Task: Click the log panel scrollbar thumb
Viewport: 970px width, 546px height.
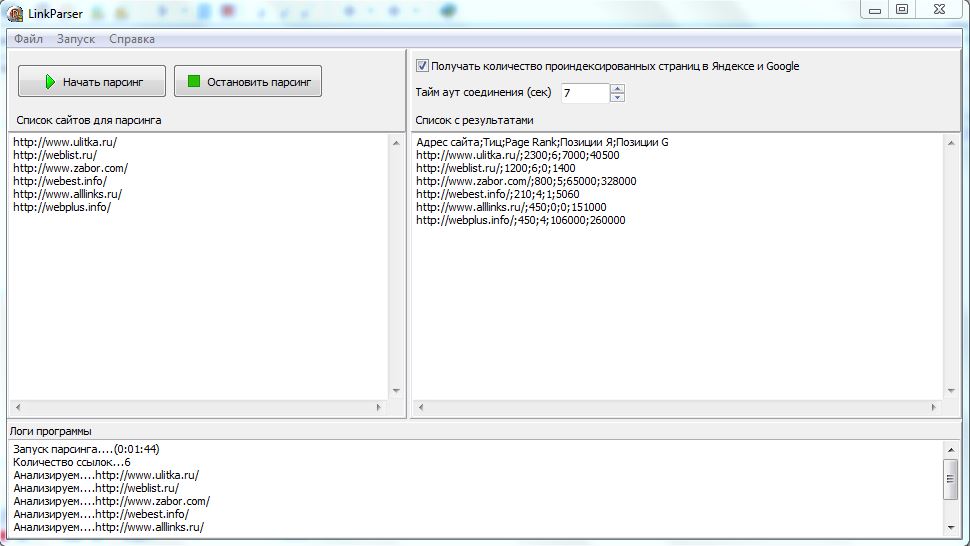Action: click(x=950, y=479)
